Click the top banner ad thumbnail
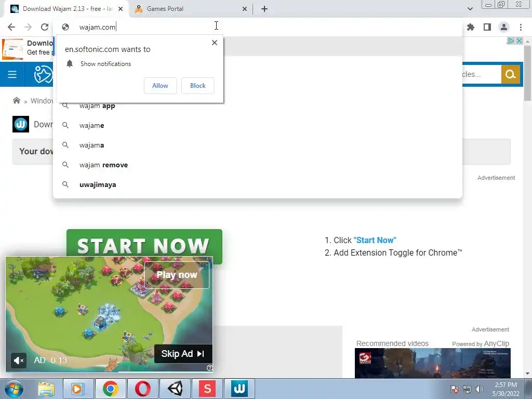532x399 pixels. [12, 49]
